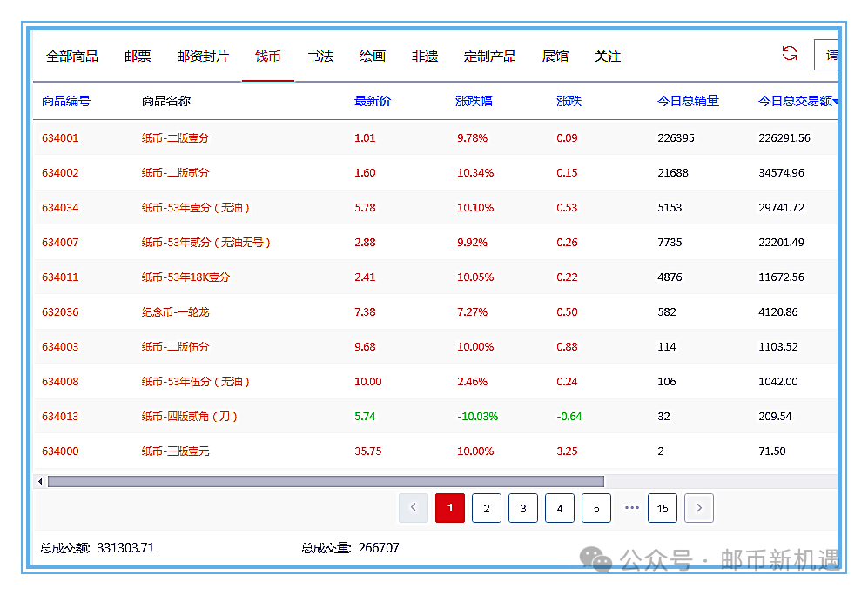Sort by 最新价 column header
This screenshot has height=595, width=868.
pos(373,101)
